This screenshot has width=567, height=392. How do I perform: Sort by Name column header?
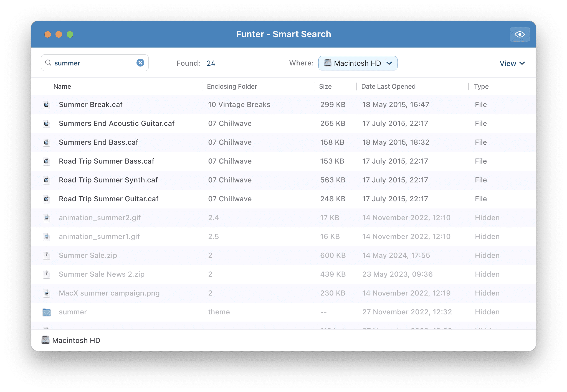(x=62, y=86)
